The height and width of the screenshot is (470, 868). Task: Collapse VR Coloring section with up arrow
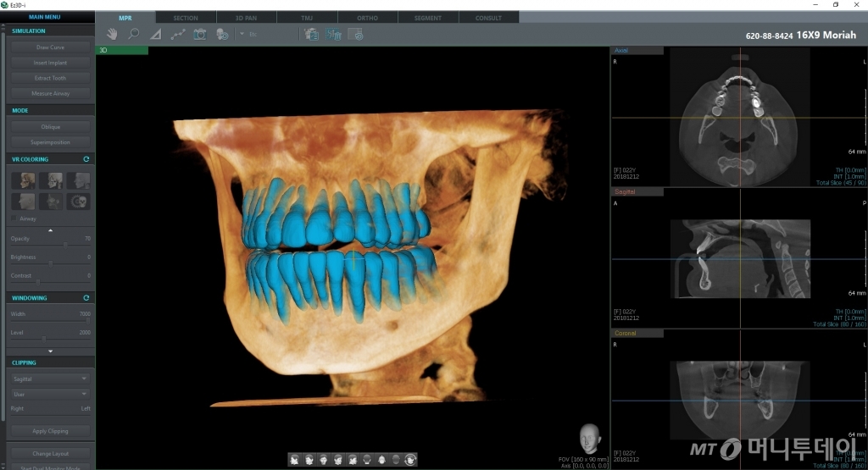[50, 230]
